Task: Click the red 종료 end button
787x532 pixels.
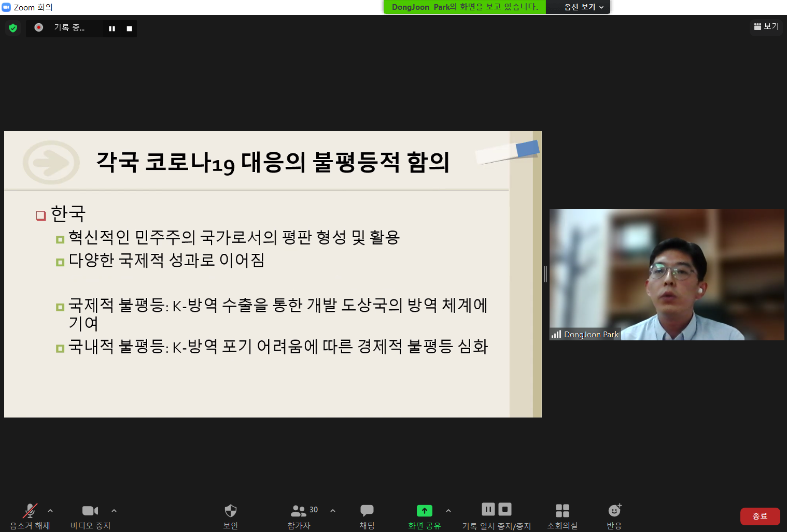Action: pos(760,516)
